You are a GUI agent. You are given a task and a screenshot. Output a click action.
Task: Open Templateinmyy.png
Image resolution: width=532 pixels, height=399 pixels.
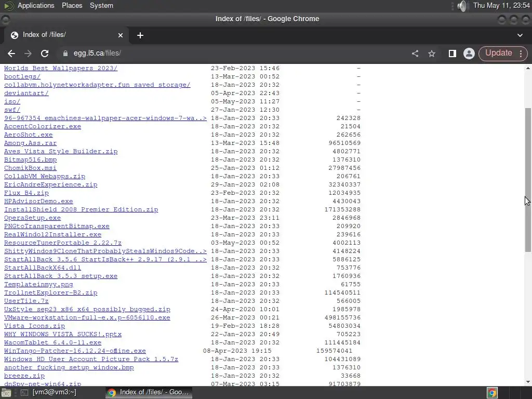pos(38,284)
